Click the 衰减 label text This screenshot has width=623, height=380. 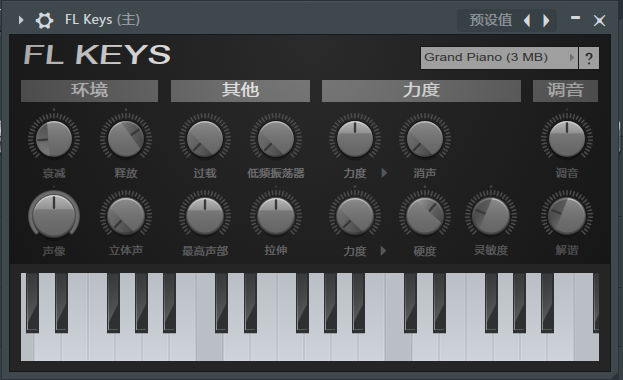click(x=54, y=173)
